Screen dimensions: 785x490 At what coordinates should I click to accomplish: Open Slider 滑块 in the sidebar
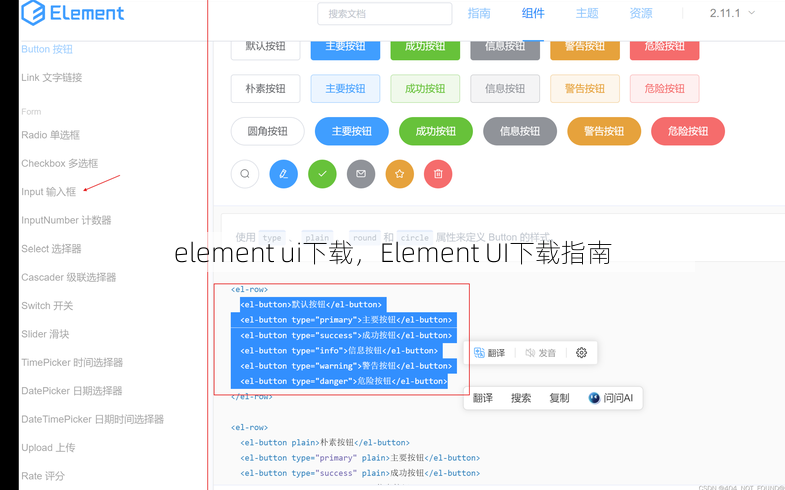(45, 334)
